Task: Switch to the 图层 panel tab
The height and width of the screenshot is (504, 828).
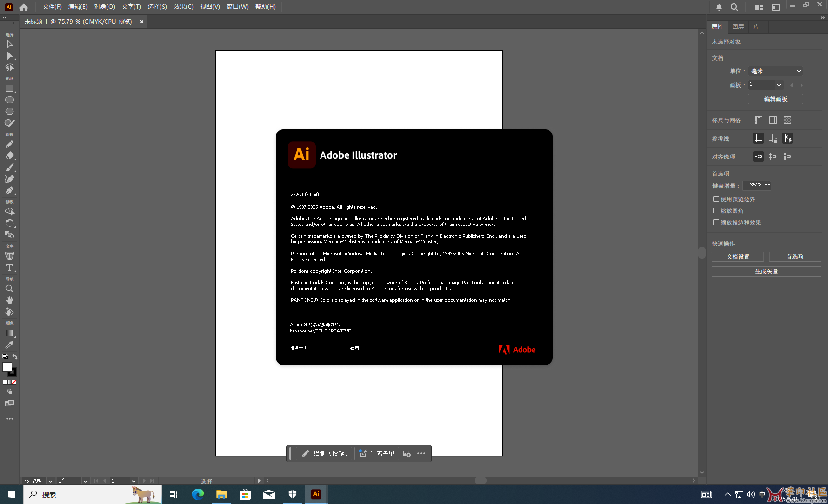Action: pyautogui.click(x=737, y=27)
